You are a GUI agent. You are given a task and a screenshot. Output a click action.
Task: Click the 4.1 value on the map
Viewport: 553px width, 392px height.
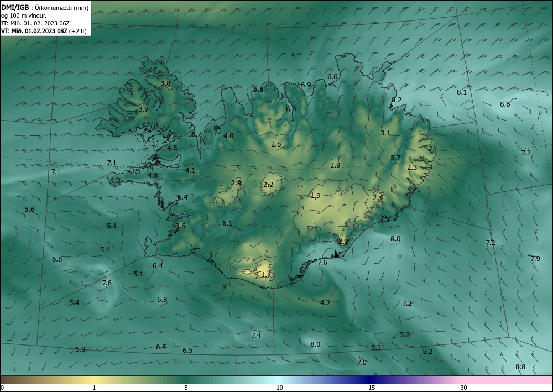coord(190,170)
